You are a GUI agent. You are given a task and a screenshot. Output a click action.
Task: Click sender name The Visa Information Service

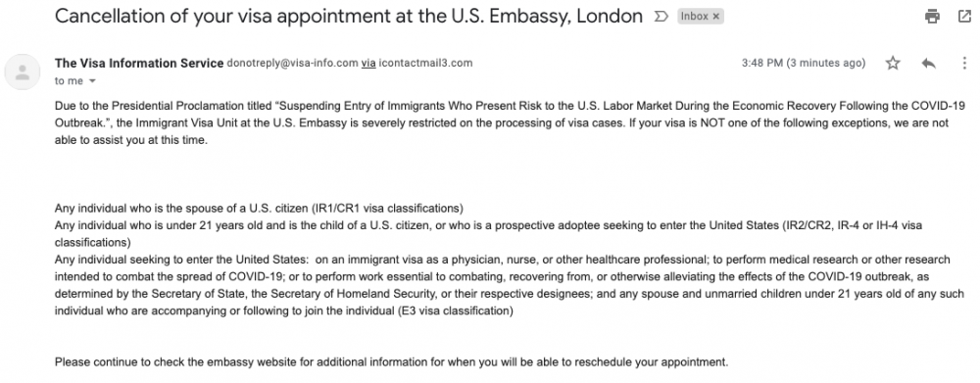coord(139,63)
